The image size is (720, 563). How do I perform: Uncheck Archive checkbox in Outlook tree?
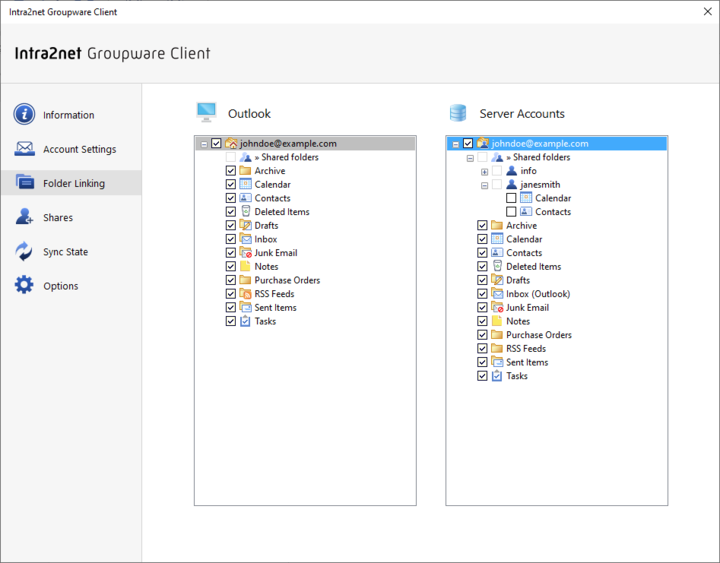coord(231,171)
